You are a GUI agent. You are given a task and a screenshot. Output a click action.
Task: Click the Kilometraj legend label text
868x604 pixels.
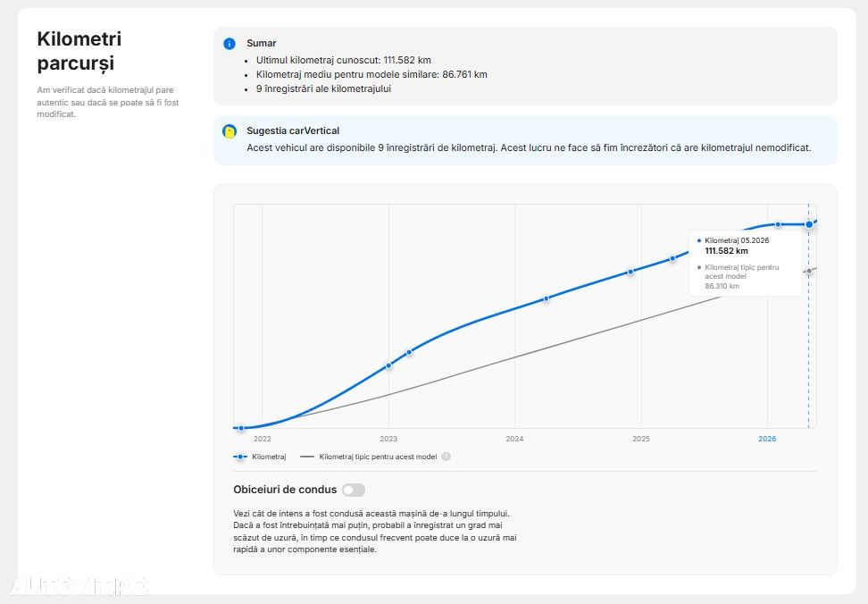click(x=269, y=457)
